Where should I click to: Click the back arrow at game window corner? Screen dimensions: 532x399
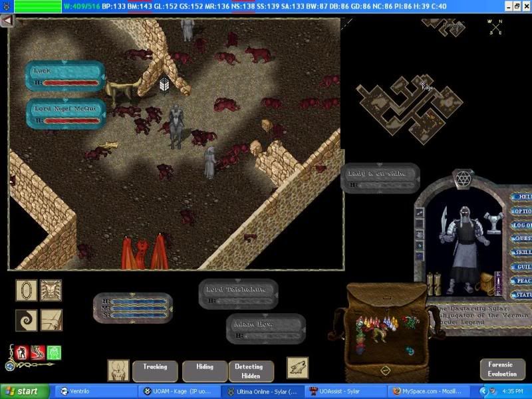[7, 21]
